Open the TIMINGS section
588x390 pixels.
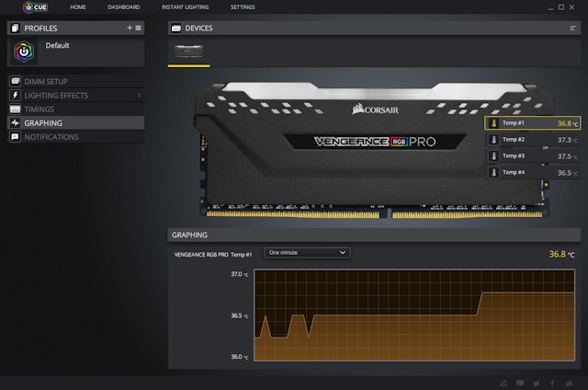(x=75, y=109)
